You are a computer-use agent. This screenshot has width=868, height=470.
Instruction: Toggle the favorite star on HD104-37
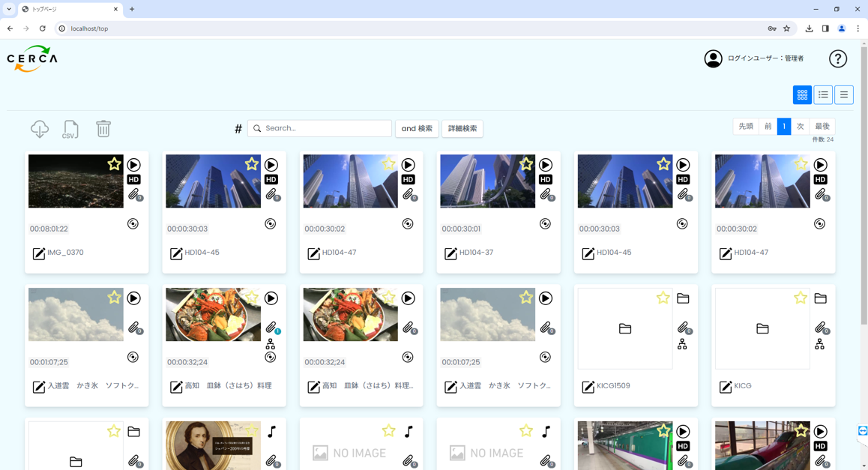coord(526,164)
